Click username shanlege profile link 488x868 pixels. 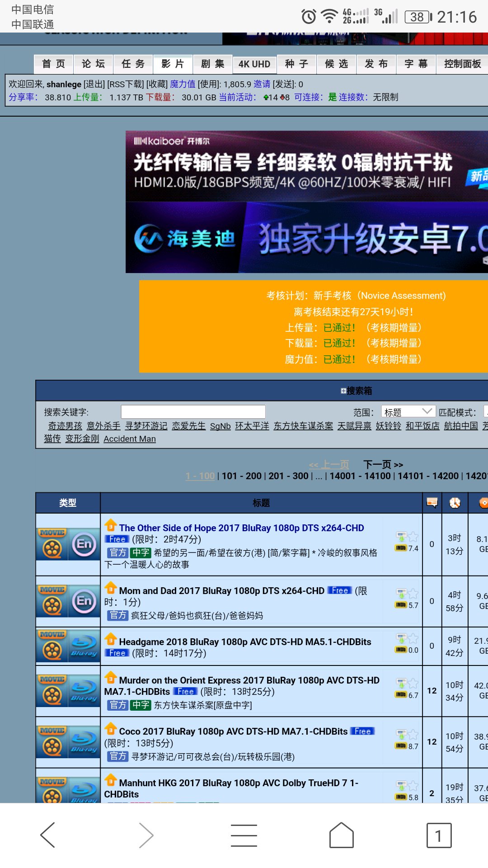tap(64, 84)
